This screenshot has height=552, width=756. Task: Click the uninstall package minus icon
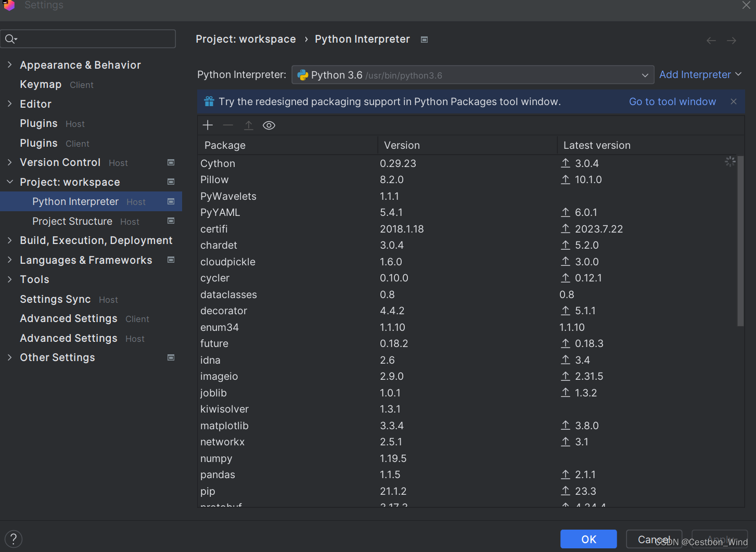point(228,125)
